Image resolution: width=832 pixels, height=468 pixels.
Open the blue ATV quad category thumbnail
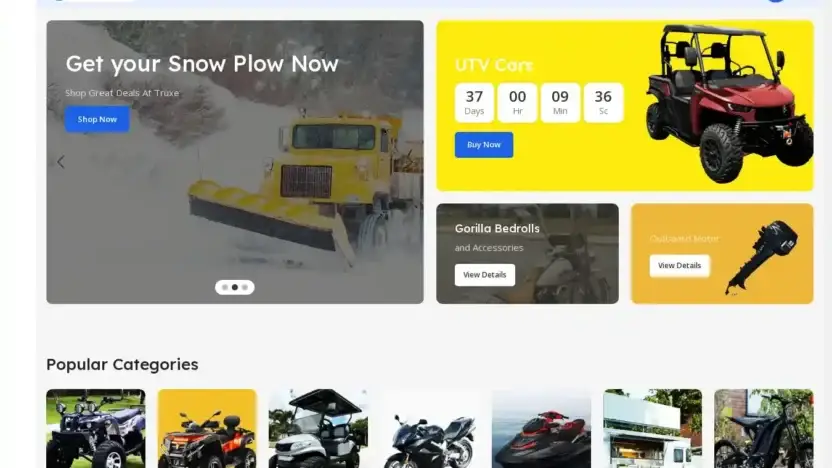coord(96,428)
